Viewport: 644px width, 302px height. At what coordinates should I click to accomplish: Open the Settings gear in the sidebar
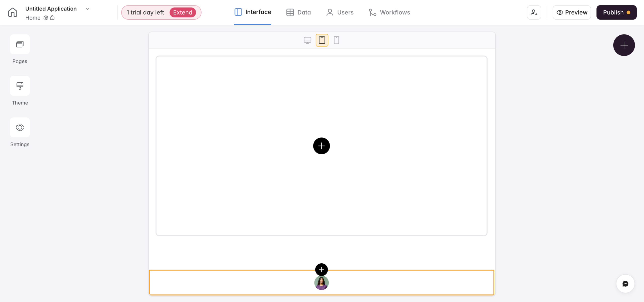(20, 127)
